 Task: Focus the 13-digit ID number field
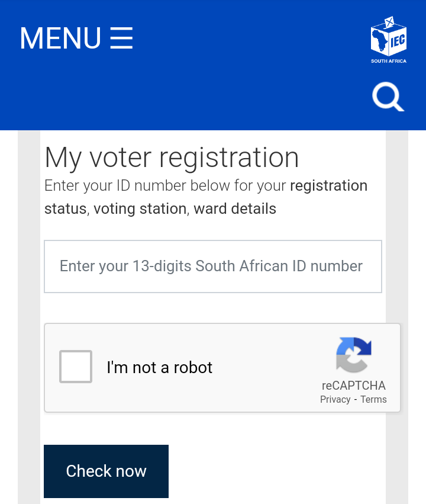(x=213, y=267)
